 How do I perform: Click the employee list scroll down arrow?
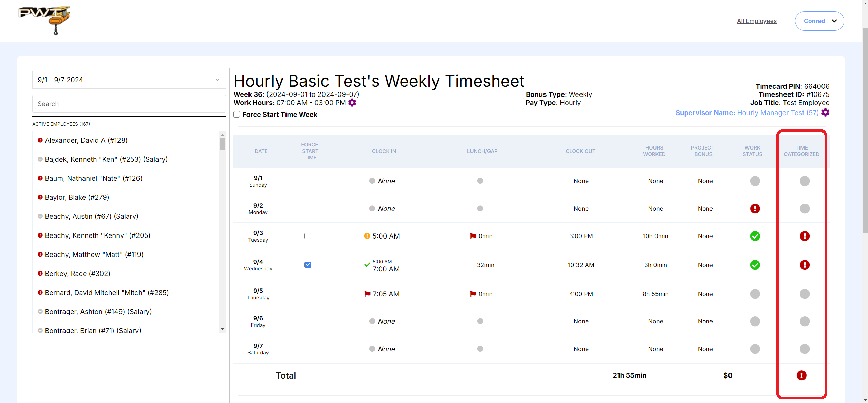tap(222, 329)
